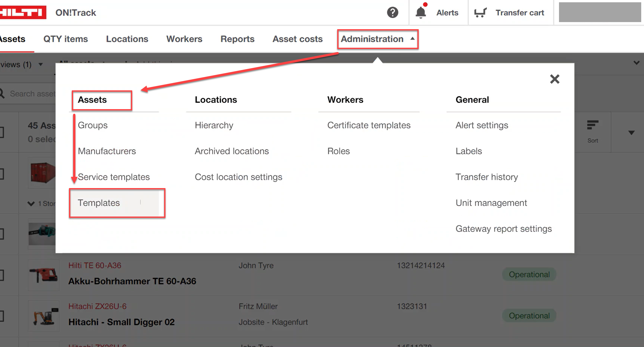Open Cost location settings
Image resolution: width=644 pixels, height=347 pixels.
point(239,177)
